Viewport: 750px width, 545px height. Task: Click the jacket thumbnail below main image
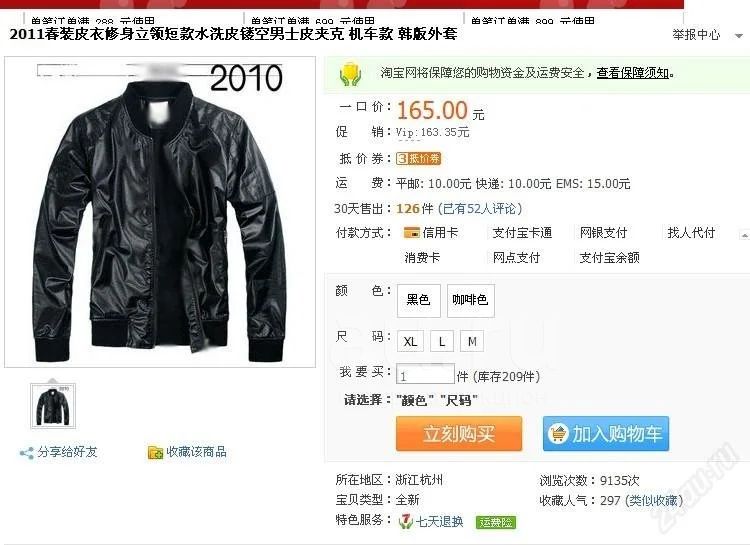coord(53,406)
